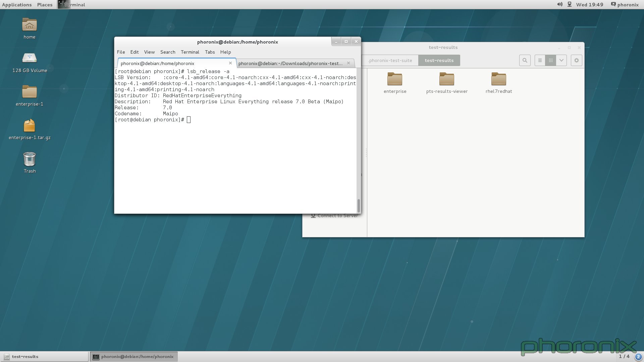The image size is (644, 362).
Task: Open the Terminal menu in terminal menubar
Action: pos(190,52)
